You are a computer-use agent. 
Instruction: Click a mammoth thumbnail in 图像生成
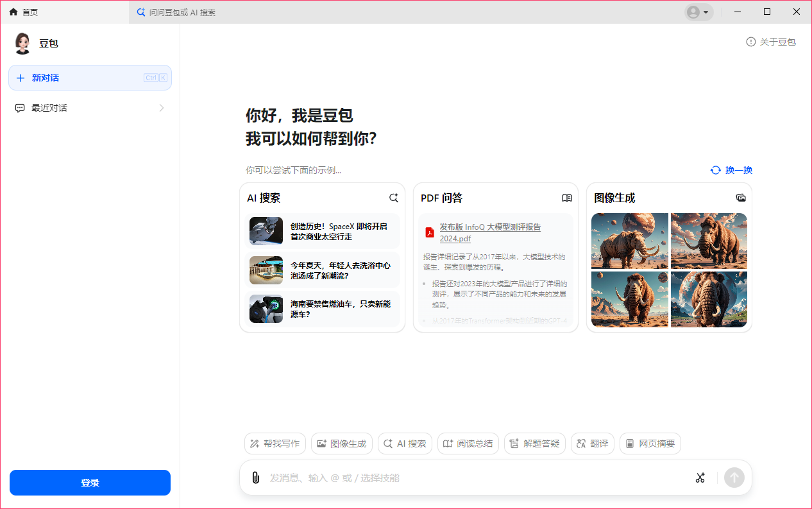tap(629, 241)
